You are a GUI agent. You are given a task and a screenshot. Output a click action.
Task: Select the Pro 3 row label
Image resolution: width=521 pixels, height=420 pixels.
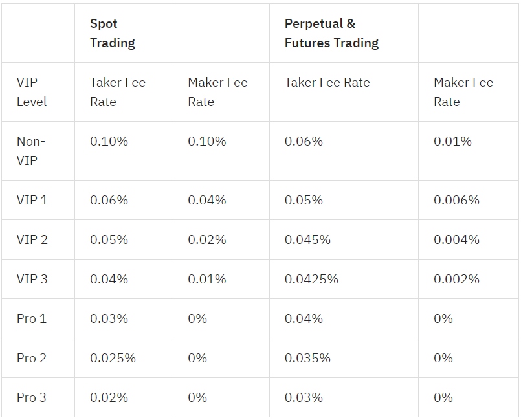click(x=32, y=397)
